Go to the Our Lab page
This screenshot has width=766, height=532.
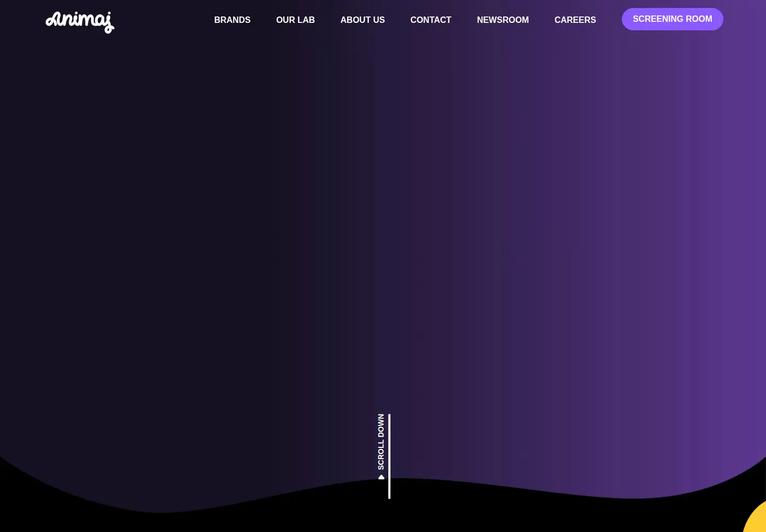click(295, 20)
